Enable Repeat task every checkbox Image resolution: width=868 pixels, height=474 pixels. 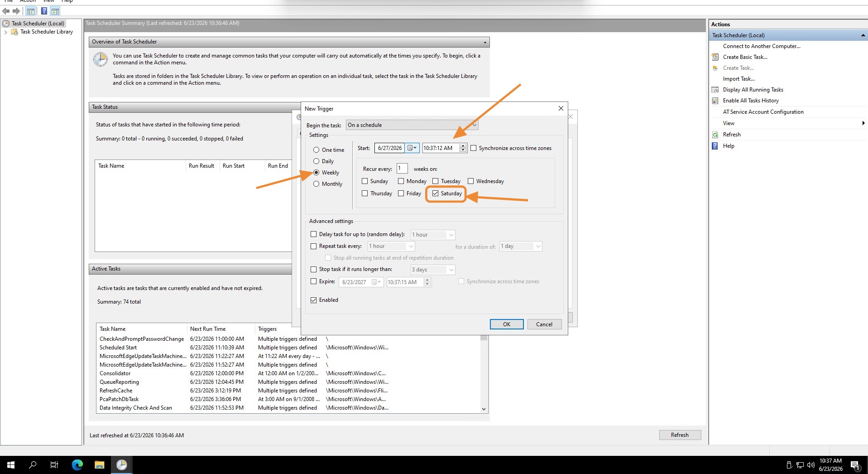(x=313, y=246)
